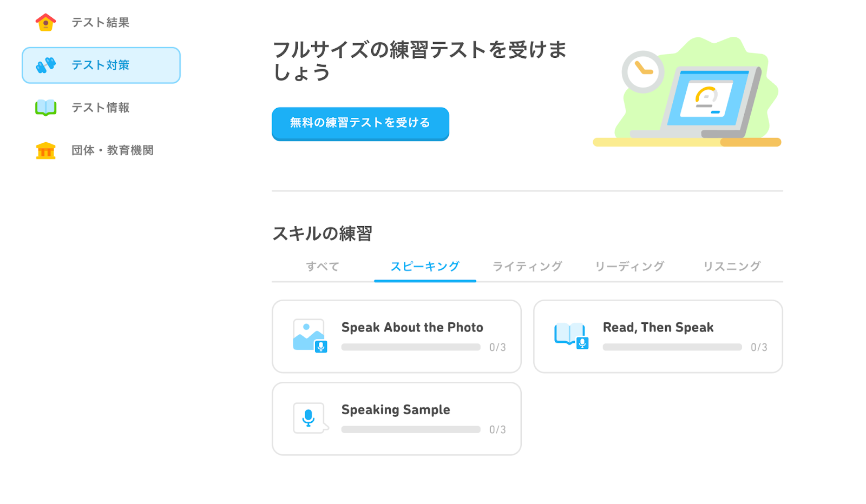
Task: Switch to the リーディング tab
Action: point(629,266)
